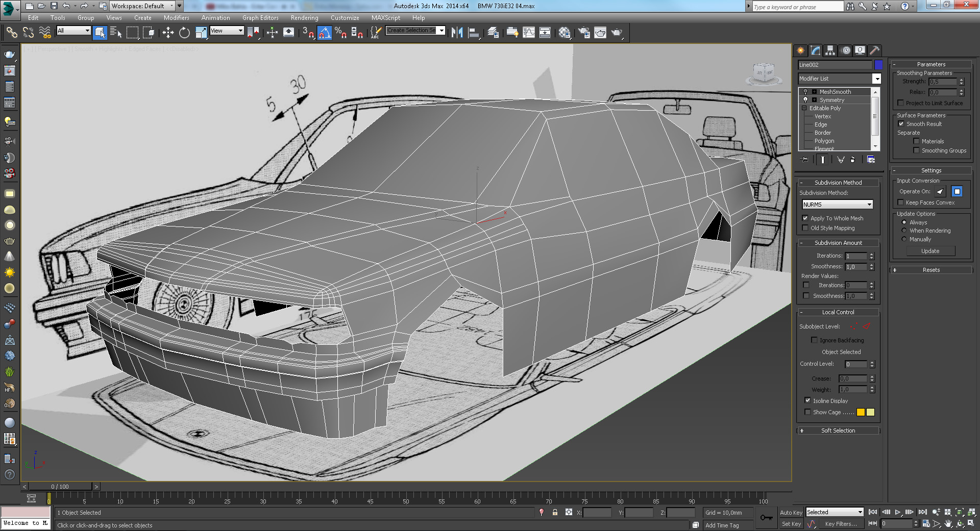Uncheck the Isoline Display option
Screen dimensions: 980x531
pos(807,400)
